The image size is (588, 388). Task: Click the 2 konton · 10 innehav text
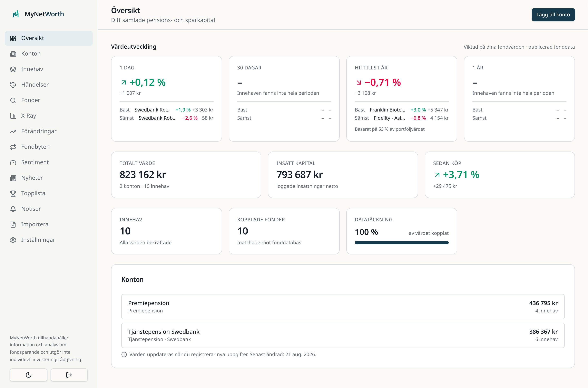145,186
